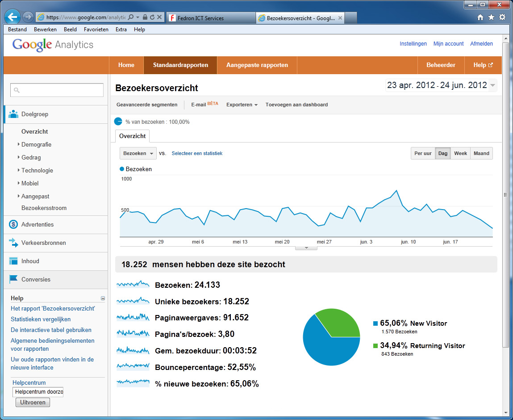Switch chart to Dag view

click(x=442, y=153)
